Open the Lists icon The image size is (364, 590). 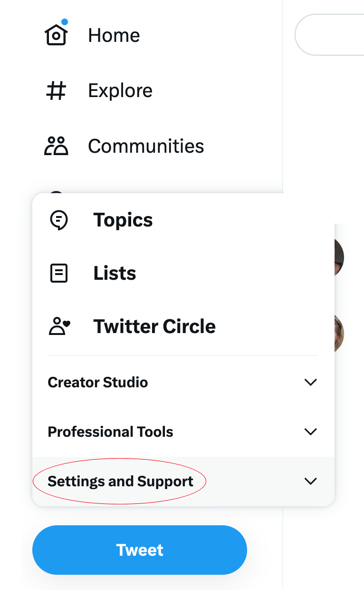(59, 273)
